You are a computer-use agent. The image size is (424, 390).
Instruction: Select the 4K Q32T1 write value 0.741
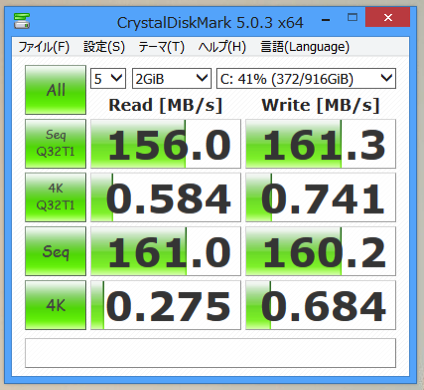pyautogui.click(x=321, y=197)
